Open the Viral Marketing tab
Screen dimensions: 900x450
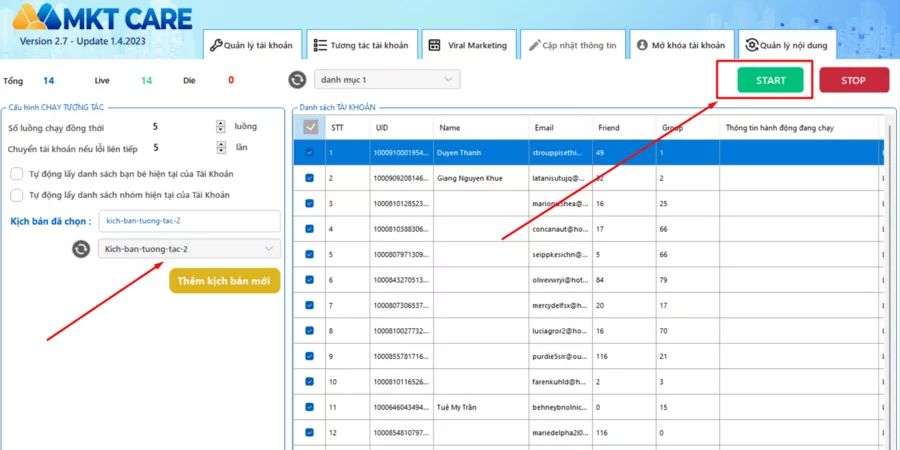point(469,45)
